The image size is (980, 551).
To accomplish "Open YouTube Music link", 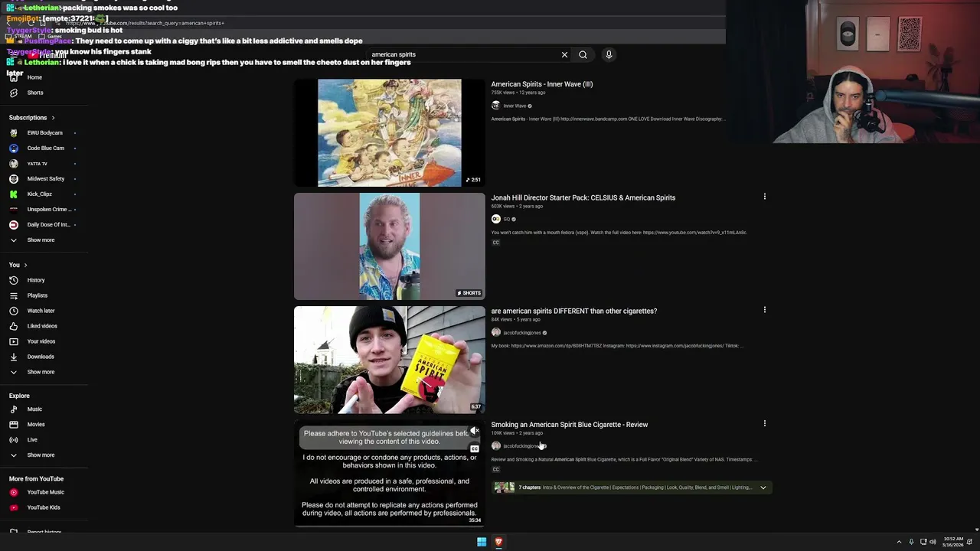I will pyautogui.click(x=45, y=492).
